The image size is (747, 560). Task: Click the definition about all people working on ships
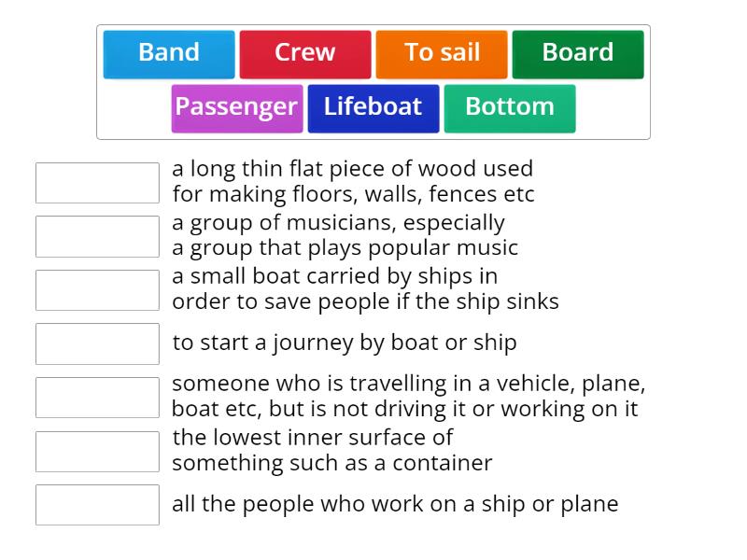coord(395,504)
